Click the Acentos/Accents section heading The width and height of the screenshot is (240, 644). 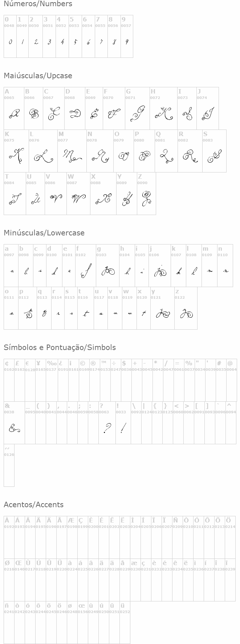point(33,505)
